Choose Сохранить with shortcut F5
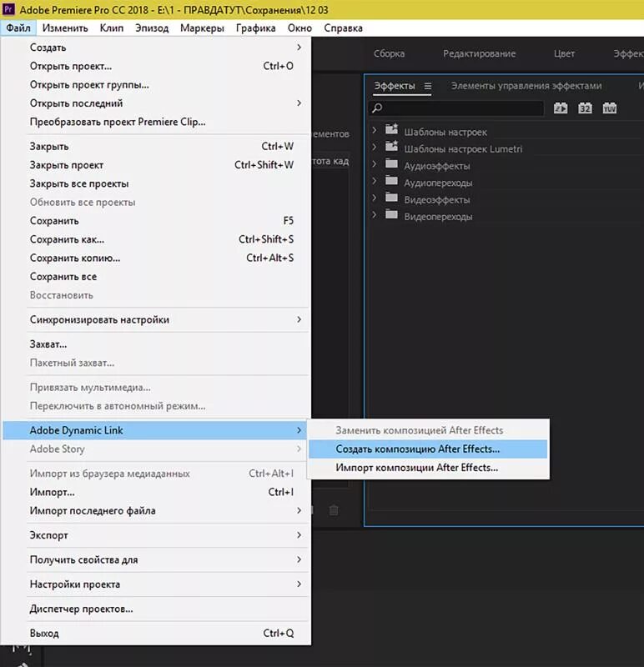The width and height of the screenshot is (644, 667). point(156,221)
